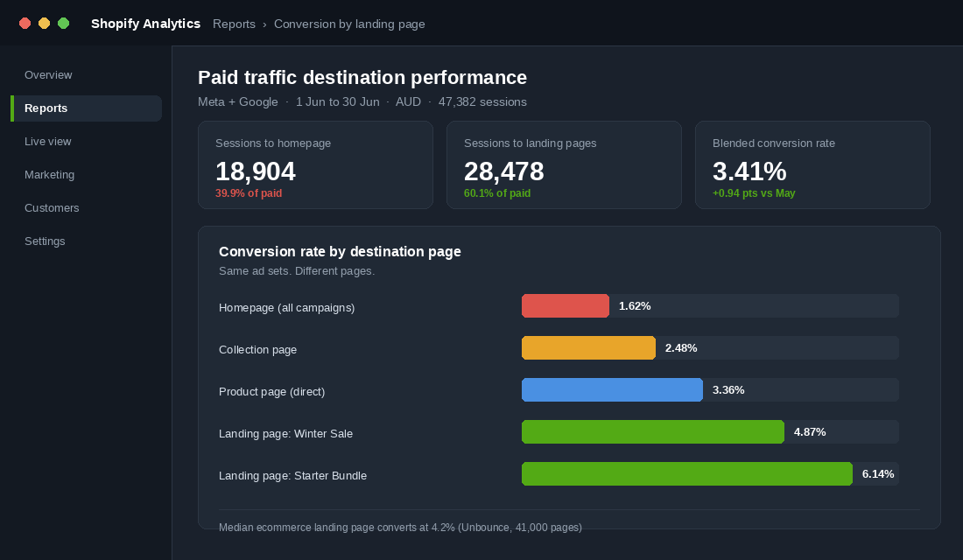Click the green Winter Sale bar
The height and width of the screenshot is (560, 963).
pyautogui.click(x=653, y=431)
